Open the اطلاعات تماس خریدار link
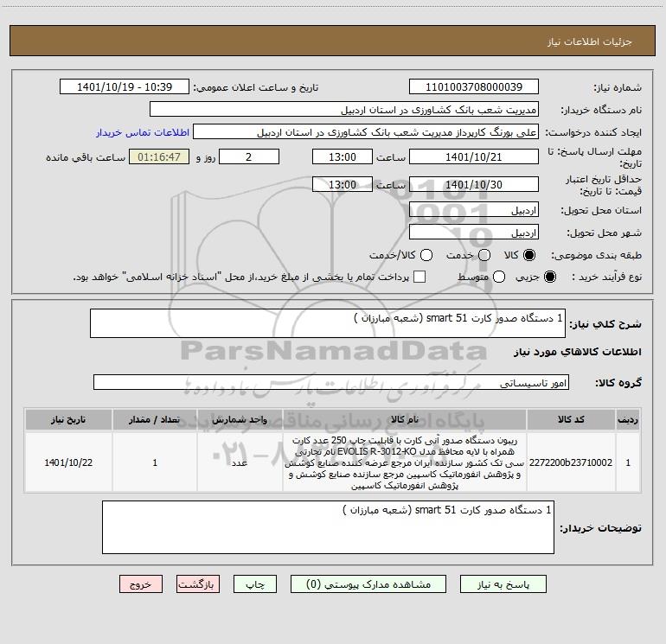The height and width of the screenshot is (644, 666). click(143, 132)
